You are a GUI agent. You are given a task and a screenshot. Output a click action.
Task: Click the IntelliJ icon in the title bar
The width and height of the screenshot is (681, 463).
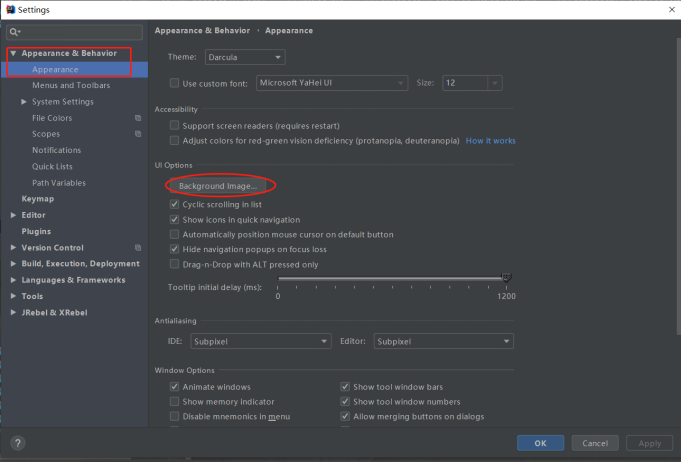(x=10, y=10)
